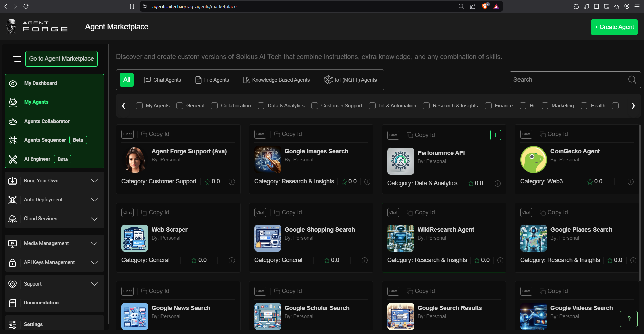Click info icon on Web Scraper card

click(x=232, y=260)
